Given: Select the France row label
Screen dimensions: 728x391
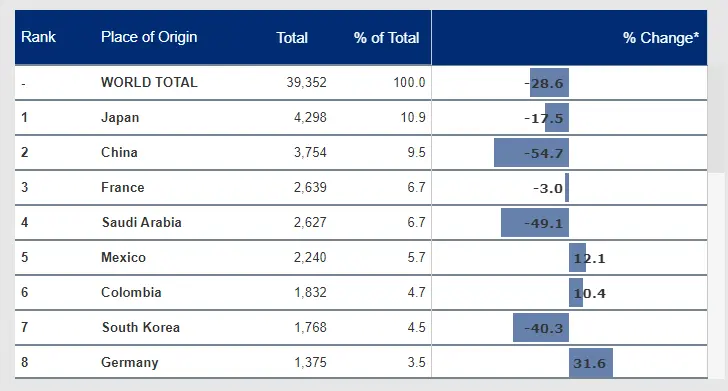Looking at the screenshot, I should (123, 187).
